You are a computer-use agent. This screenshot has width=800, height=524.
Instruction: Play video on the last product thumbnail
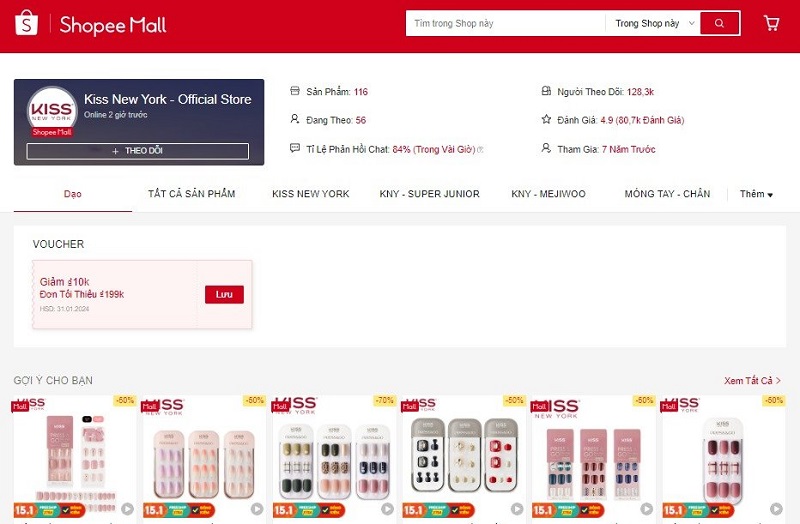(776, 509)
